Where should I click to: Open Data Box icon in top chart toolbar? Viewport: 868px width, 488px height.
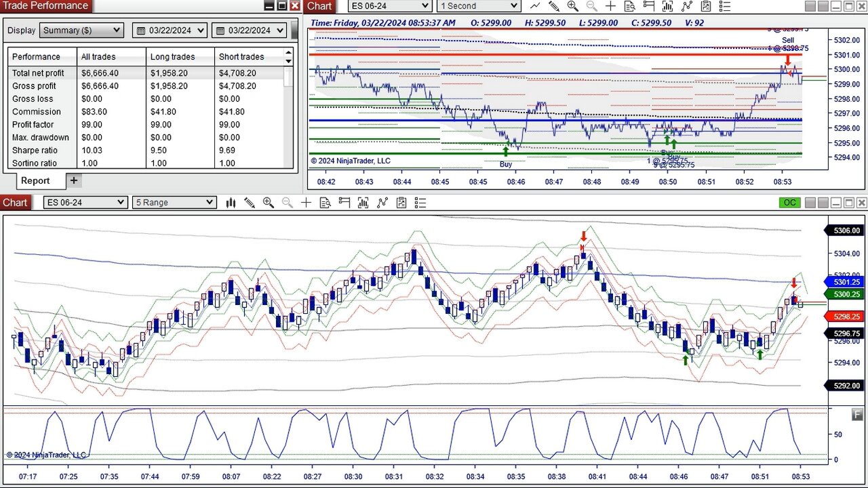(x=630, y=6)
